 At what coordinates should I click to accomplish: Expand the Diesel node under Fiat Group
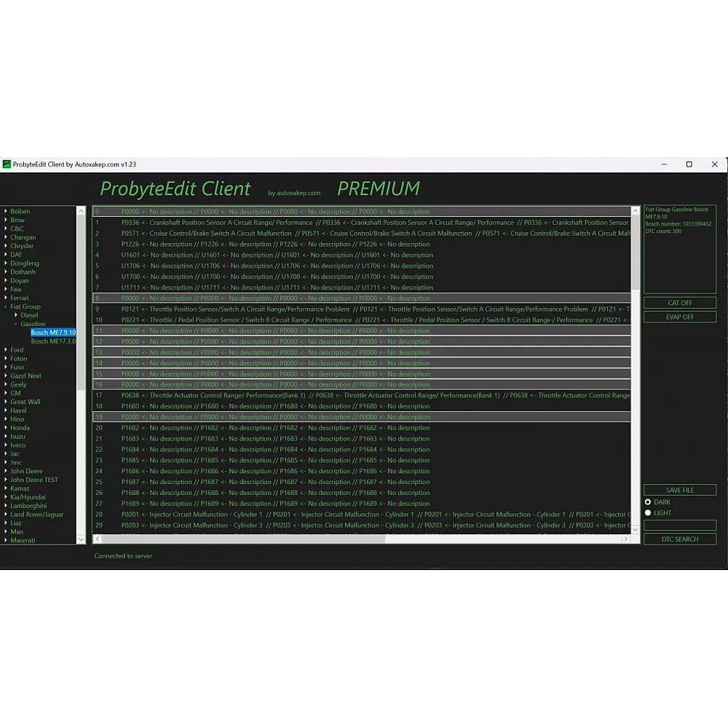coord(16,315)
